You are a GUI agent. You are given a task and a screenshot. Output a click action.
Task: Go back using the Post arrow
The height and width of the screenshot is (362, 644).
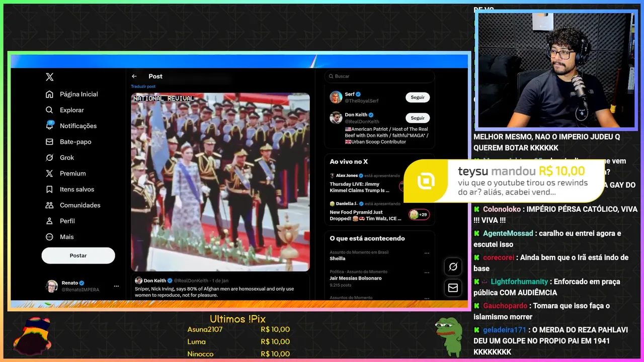pyautogui.click(x=134, y=76)
